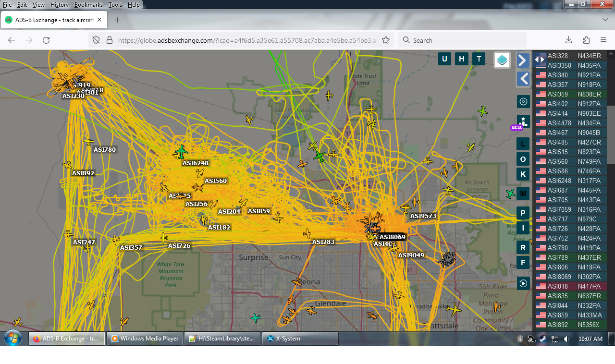Image resolution: width=615 pixels, height=364 pixels.
Task: Switch to Windows Media Player taskbar button
Action: [x=145, y=339]
